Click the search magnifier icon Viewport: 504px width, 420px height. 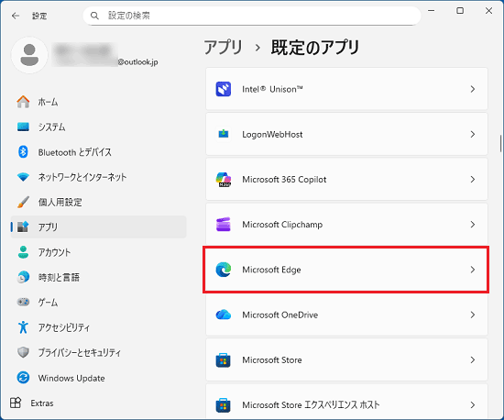click(94, 16)
